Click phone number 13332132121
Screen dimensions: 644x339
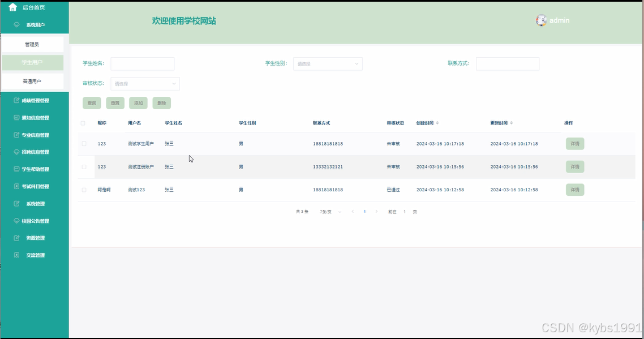328,167
